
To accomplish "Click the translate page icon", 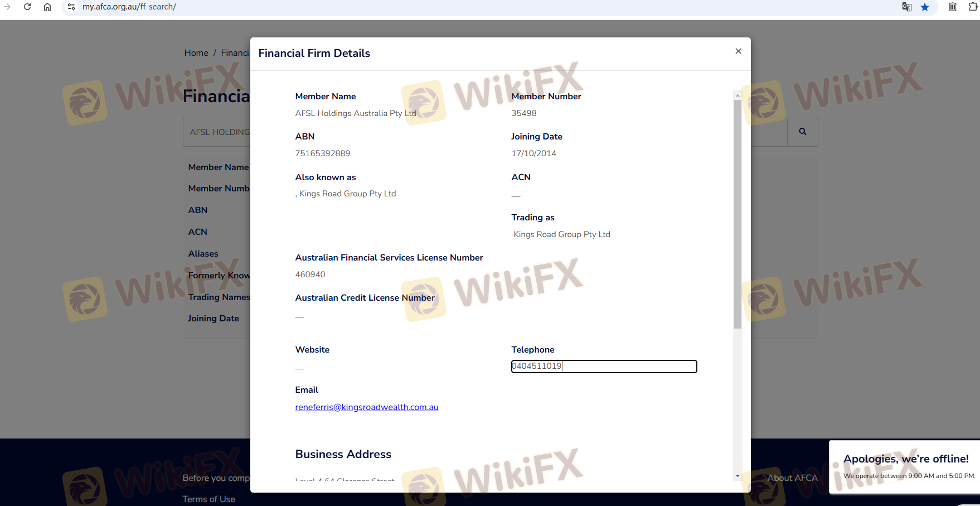I will (906, 7).
